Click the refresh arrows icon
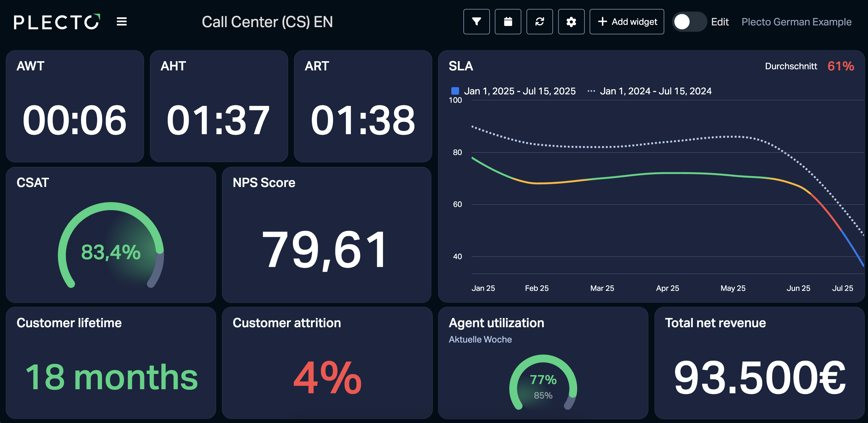This screenshot has width=868, height=423. pyautogui.click(x=539, y=22)
